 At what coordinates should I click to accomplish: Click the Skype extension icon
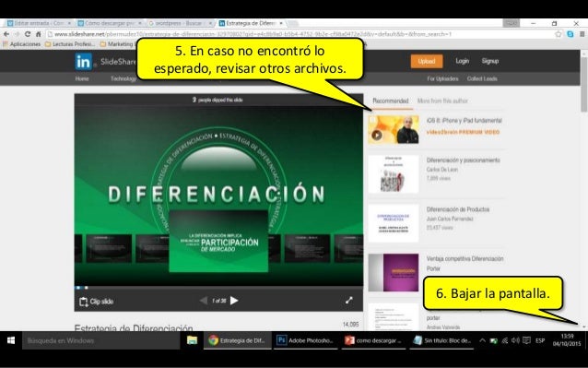[x=570, y=34]
